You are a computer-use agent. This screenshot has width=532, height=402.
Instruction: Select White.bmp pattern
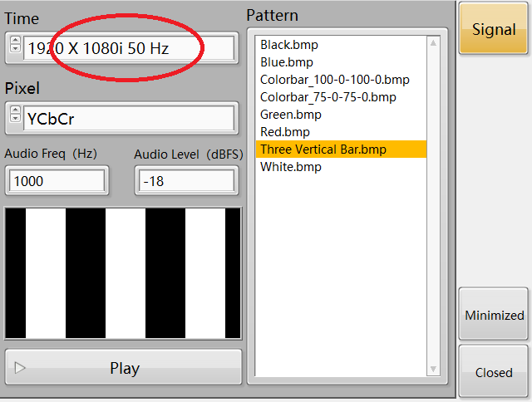pos(291,167)
